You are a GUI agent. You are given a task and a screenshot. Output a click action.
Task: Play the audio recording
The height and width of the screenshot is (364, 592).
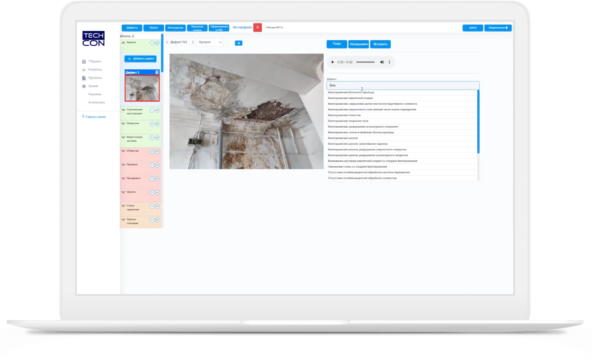coord(333,62)
